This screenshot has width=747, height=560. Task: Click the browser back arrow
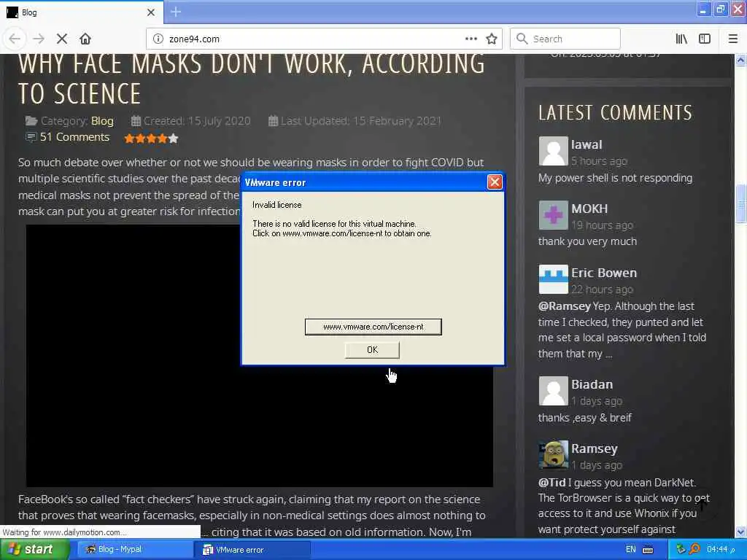point(15,39)
